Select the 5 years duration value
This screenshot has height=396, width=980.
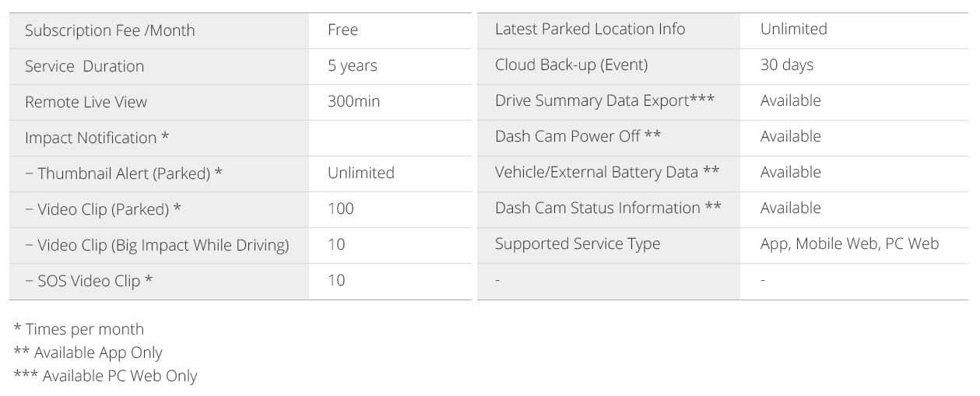coord(353,66)
